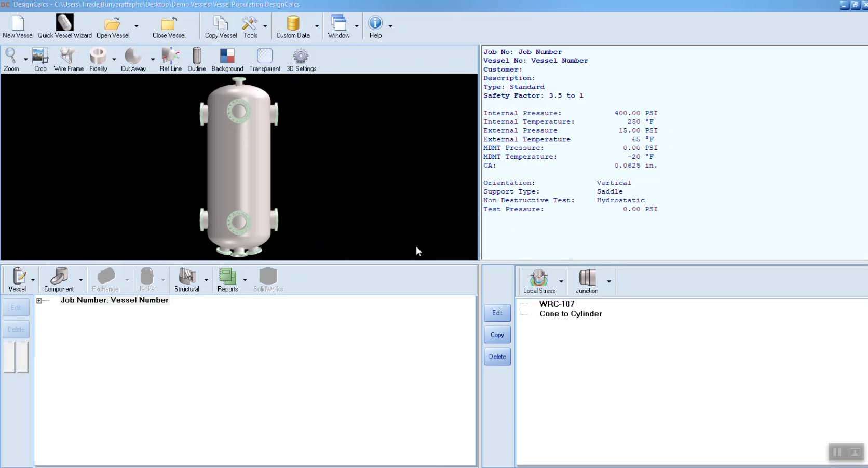
Task: Toggle the Ref Line display
Action: tap(170, 60)
